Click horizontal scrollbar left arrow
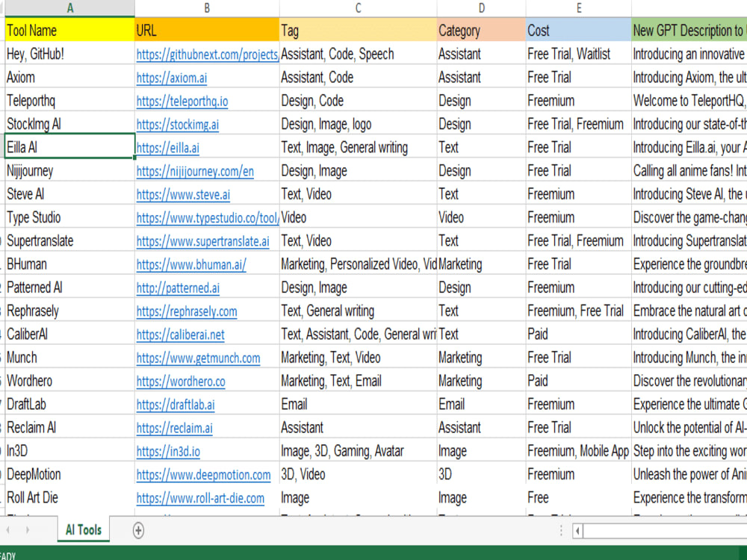 click(x=577, y=530)
